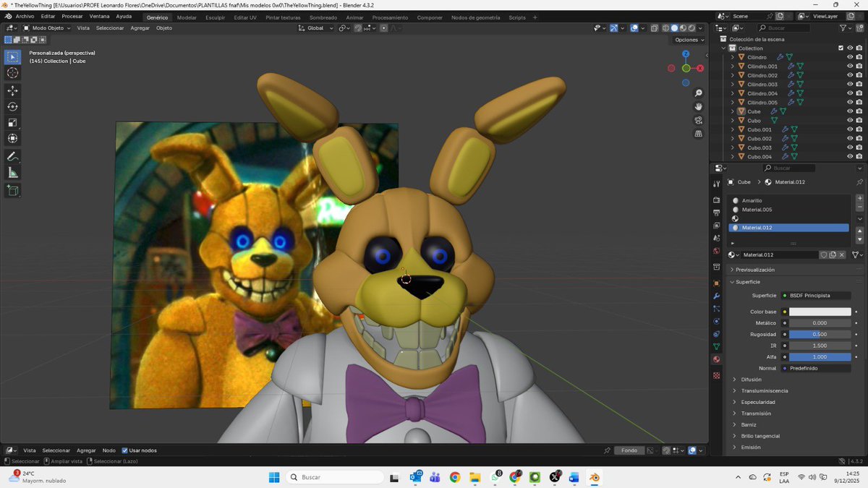Select the Move tool

[x=12, y=90]
